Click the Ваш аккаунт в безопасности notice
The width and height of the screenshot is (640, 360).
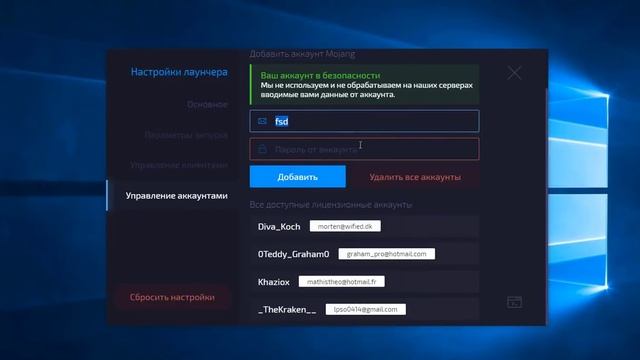(x=364, y=84)
